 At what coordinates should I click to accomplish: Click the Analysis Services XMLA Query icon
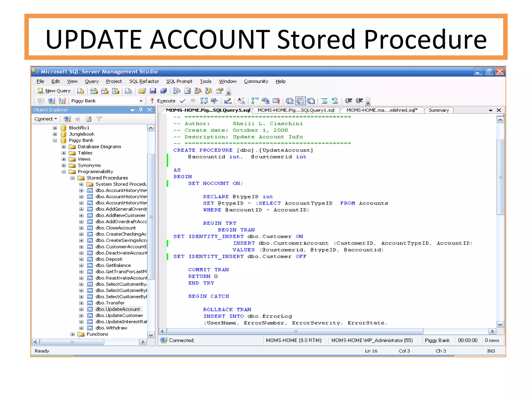point(115,91)
